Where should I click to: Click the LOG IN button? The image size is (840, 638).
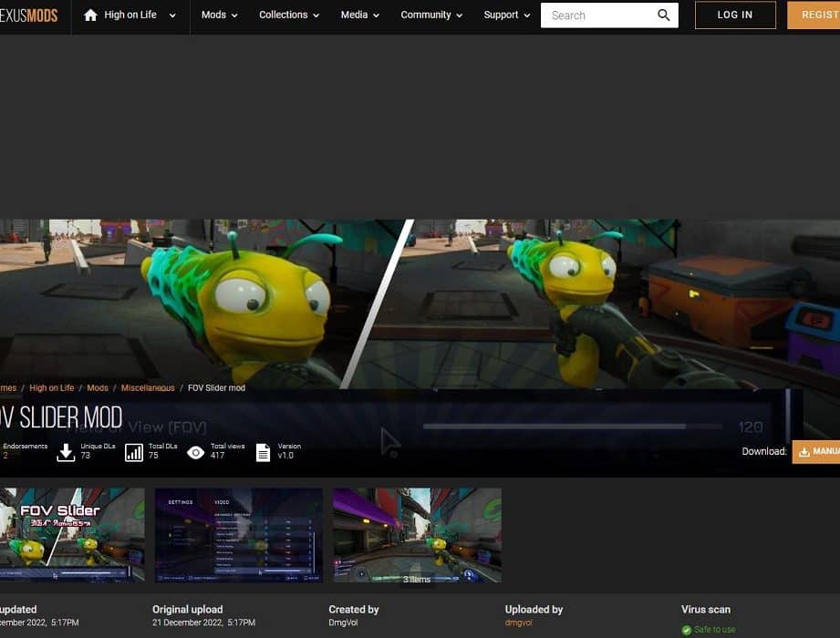coord(735,15)
